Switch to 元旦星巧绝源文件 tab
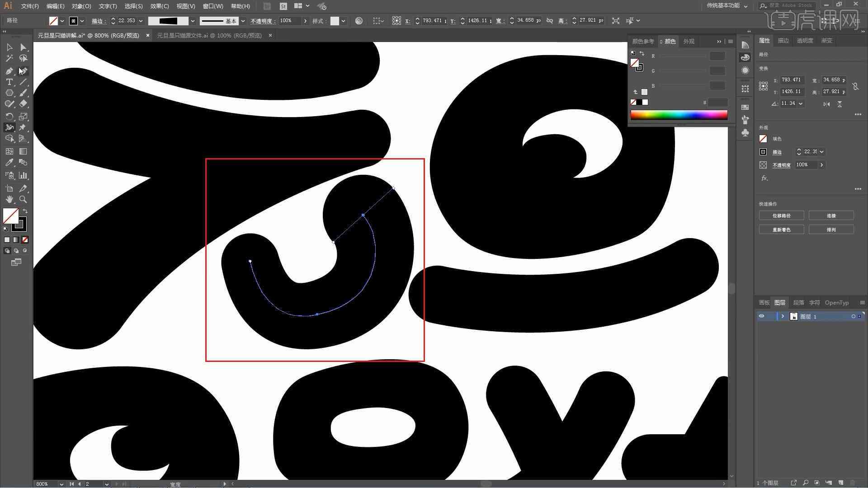The width and height of the screenshot is (868, 488). (208, 35)
